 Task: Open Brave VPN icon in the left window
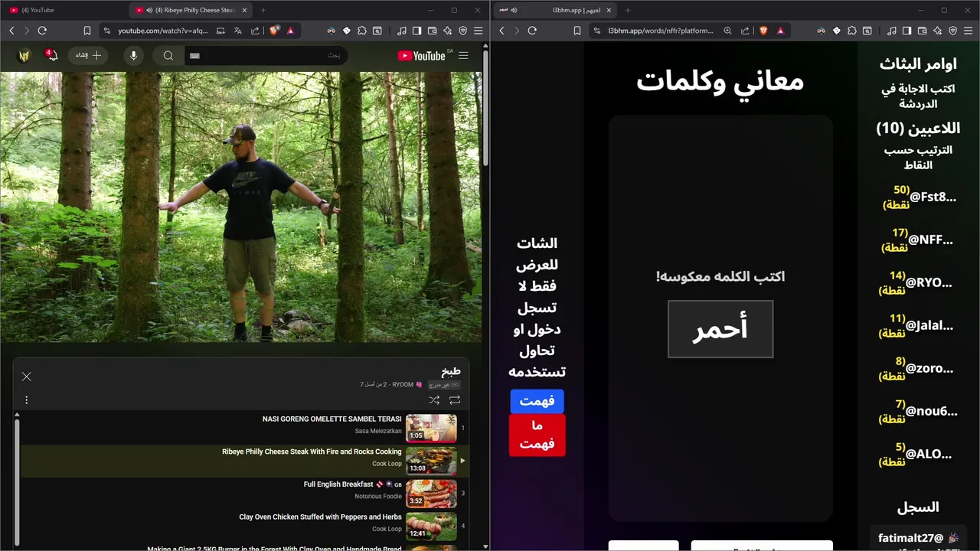point(462,31)
